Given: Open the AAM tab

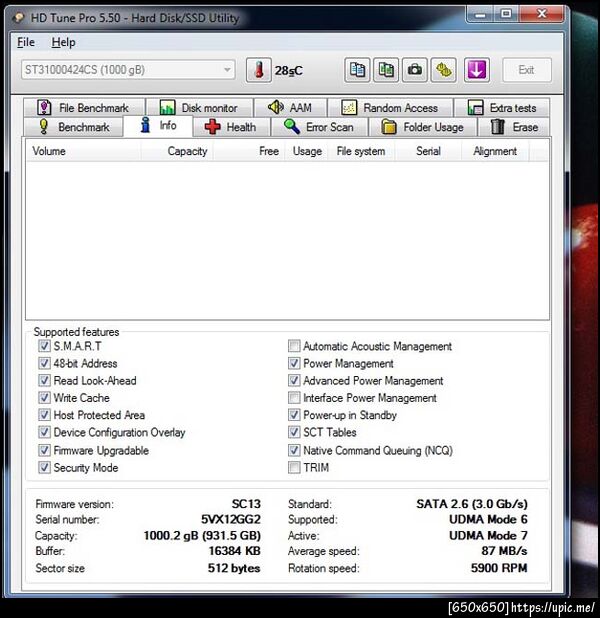Looking at the screenshot, I should coord(291,107).
